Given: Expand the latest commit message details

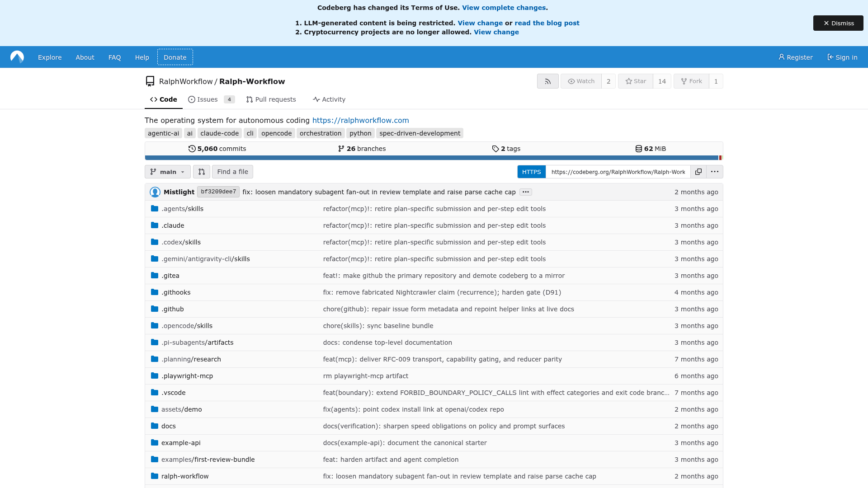Looking at the screenshot, I should 525,192.
